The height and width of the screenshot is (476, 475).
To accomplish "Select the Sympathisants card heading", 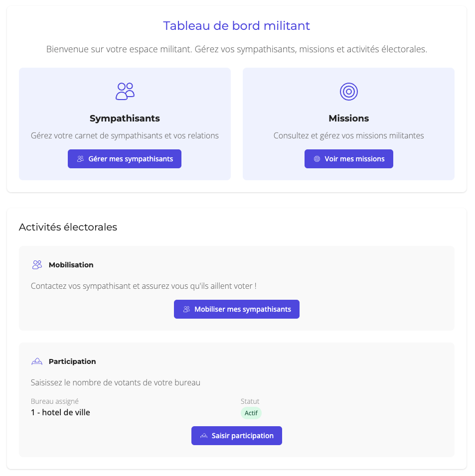I will point(125,119).
